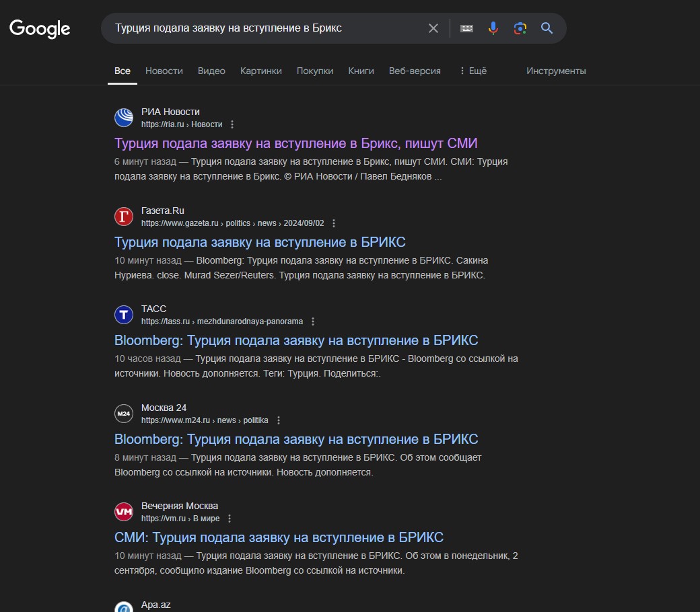Click the tass.ru mezhdunarodnaya-panorama URL
The height and width of the screenshot is (612, 700).
222,321
